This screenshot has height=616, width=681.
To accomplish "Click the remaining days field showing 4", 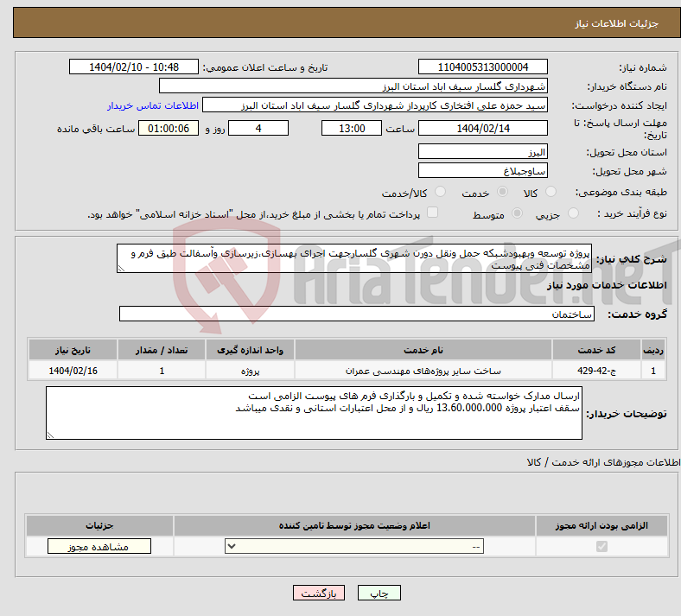I will click(258, 128).
